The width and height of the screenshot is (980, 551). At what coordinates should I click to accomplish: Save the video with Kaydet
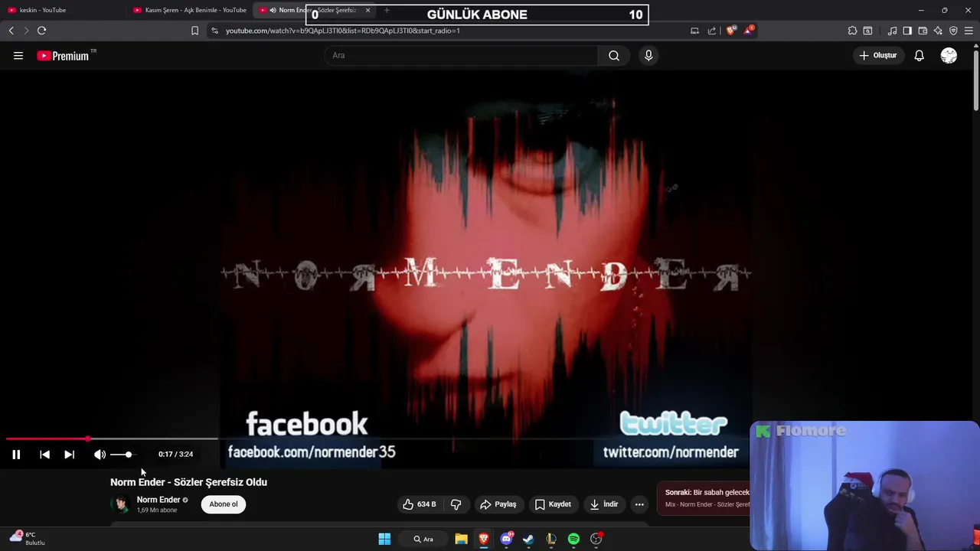[553, 504]
